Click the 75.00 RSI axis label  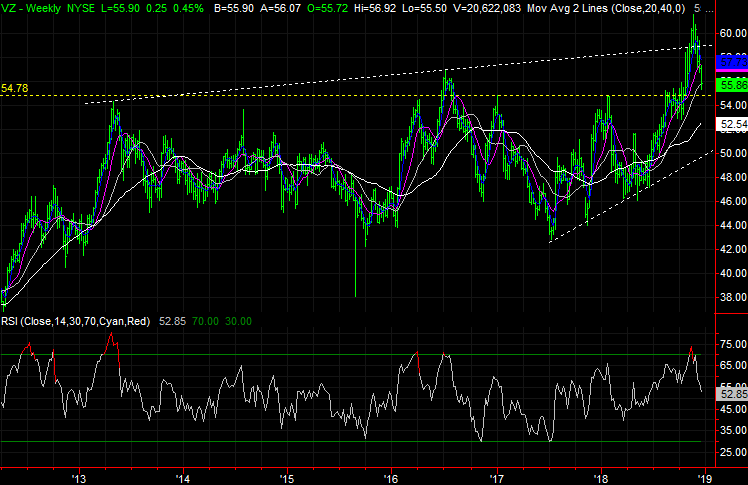(733, 344)
